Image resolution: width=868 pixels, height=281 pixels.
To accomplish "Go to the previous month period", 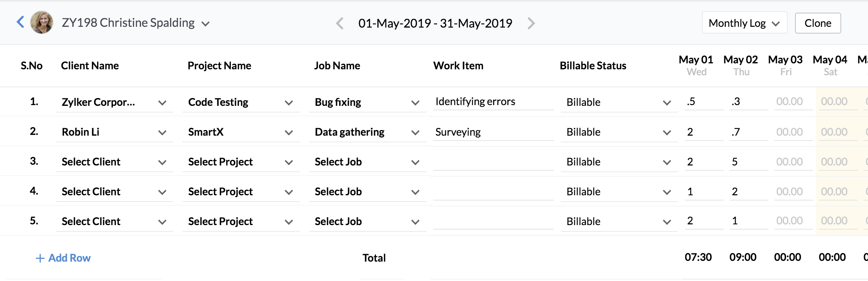I will click(x=339, y=23).
